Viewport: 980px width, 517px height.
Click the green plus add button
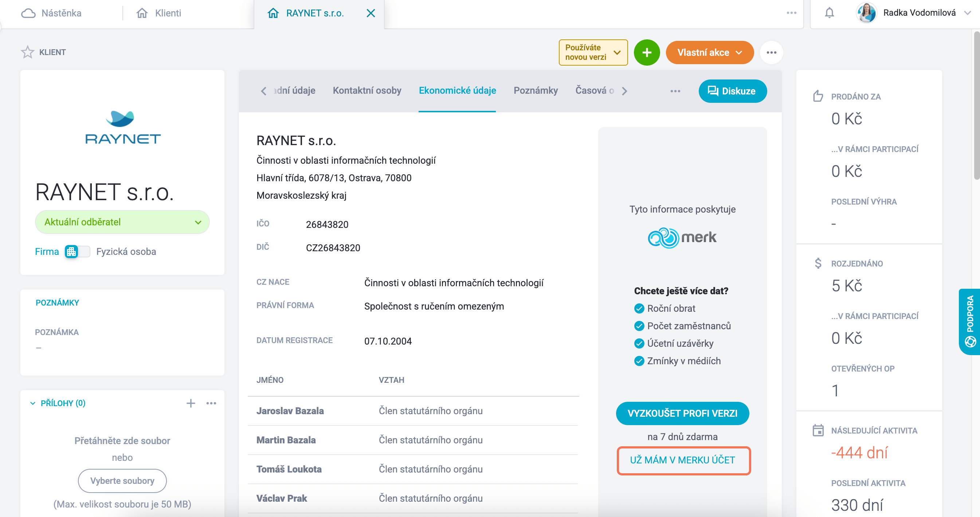point(647,53)
